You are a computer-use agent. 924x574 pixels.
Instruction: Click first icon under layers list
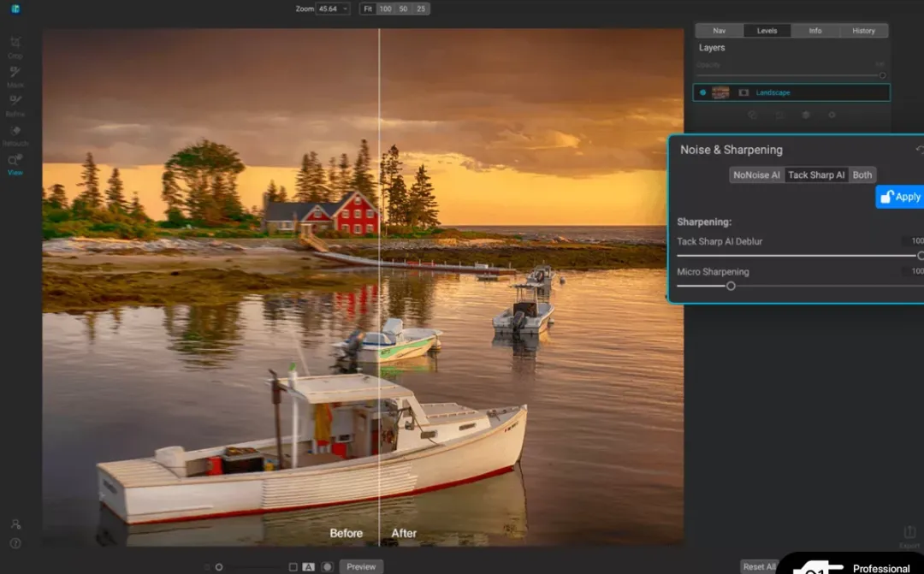pos(753,115)
